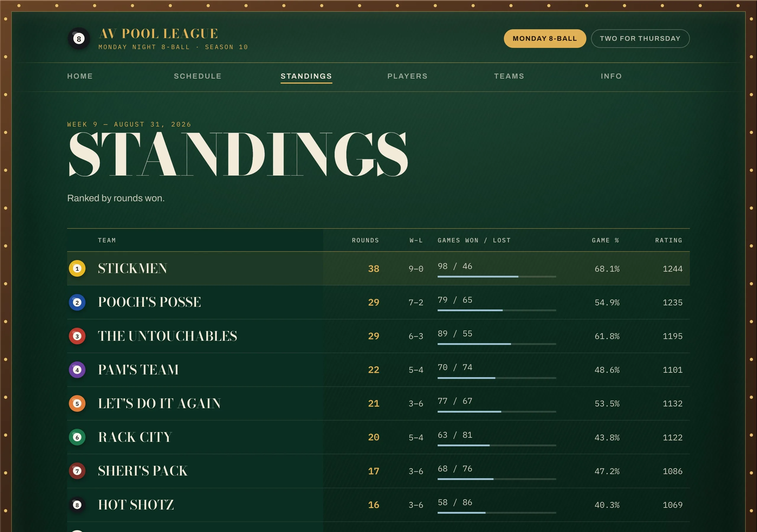Select the Standings nav tab
Screen dimensions: 757x532
tap(306, 76)
